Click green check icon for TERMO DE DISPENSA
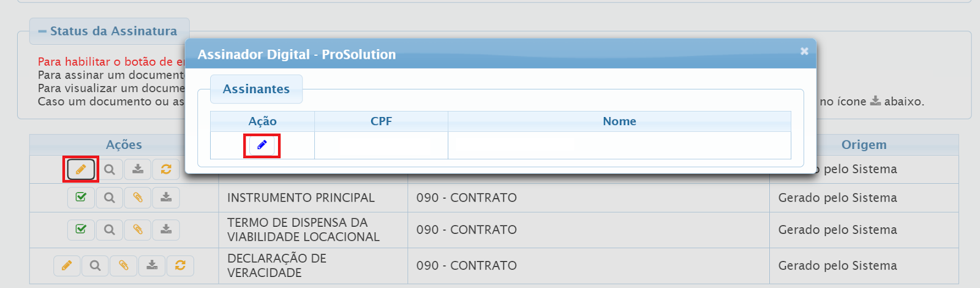This screenshot has width=980, height=288. (81, 229)
